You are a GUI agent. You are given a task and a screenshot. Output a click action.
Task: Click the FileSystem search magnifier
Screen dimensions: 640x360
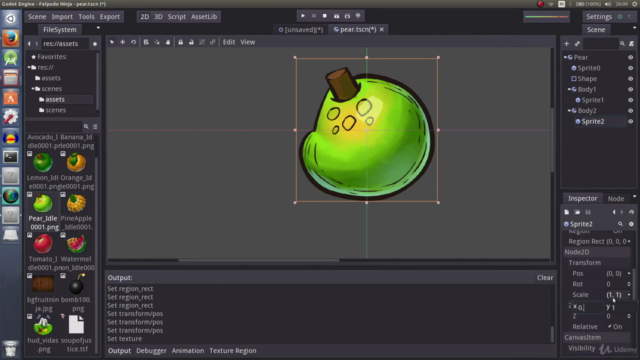click(x=86, y=127)
